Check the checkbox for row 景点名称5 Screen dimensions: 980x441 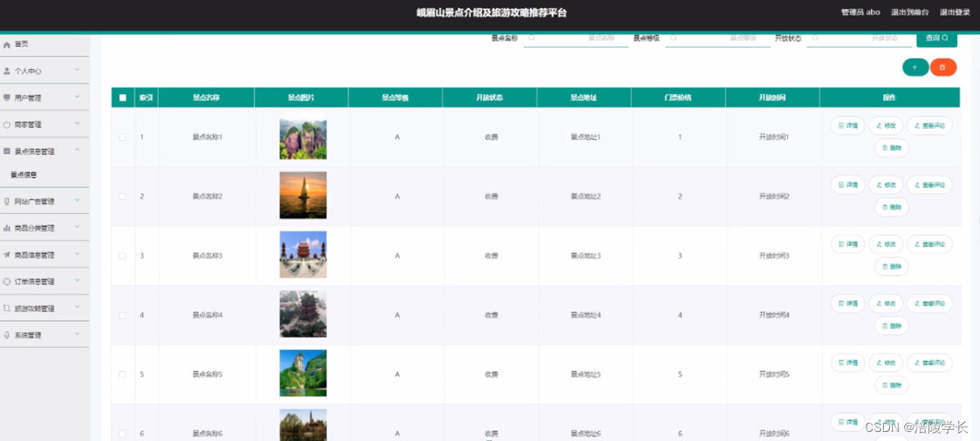point(123,374)
